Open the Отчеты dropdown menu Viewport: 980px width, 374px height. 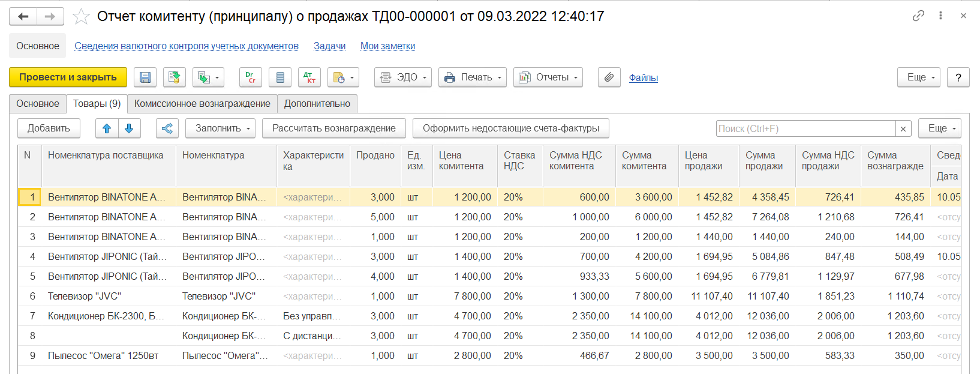pyautogui.click(x=548, y=77)
